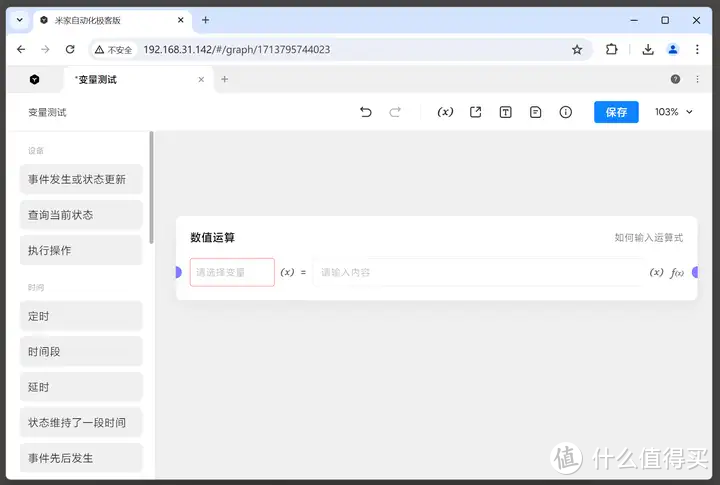Screen dimensions: 720x485
Task: Open the log document icon in toolbar
Action: 536,112
